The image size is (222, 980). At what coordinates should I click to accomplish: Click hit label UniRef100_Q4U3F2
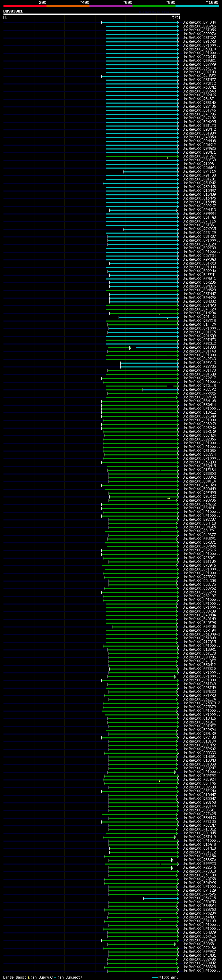click(199, 76)
